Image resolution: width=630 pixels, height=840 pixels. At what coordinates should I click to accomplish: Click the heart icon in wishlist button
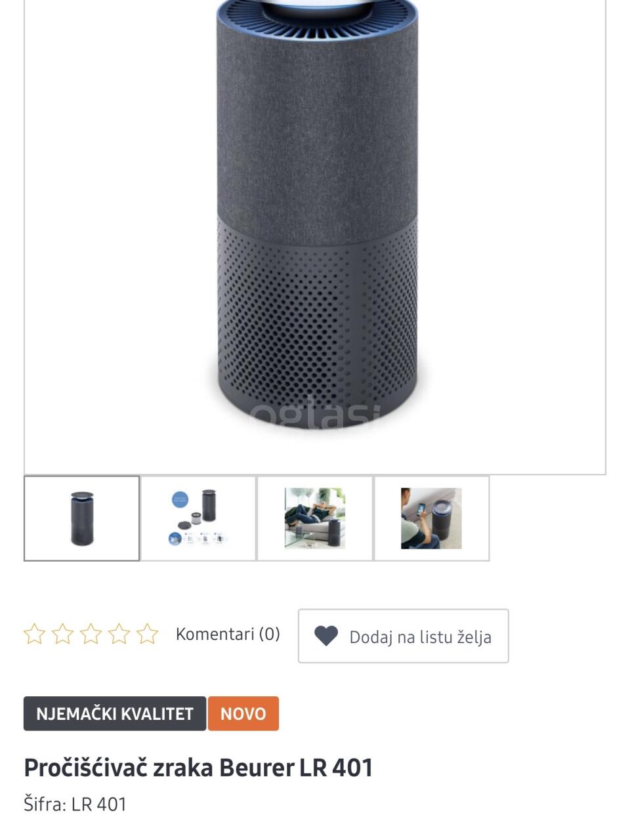tap(325, 636)
